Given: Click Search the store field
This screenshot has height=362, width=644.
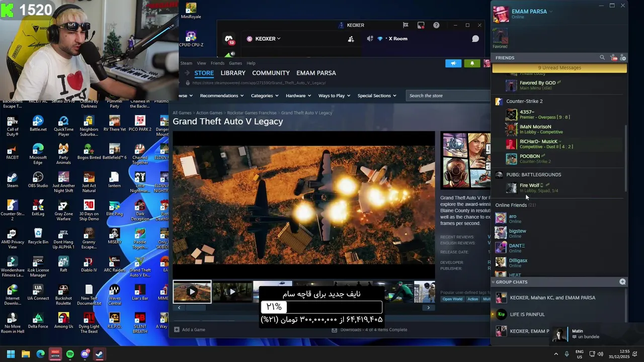Looking at the screenshot, I should click(448, 96).
